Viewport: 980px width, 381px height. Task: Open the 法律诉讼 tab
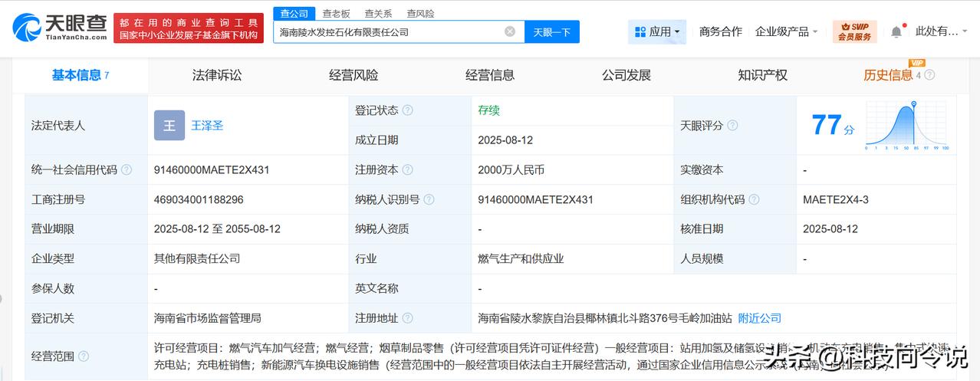(x=217, y=75)
